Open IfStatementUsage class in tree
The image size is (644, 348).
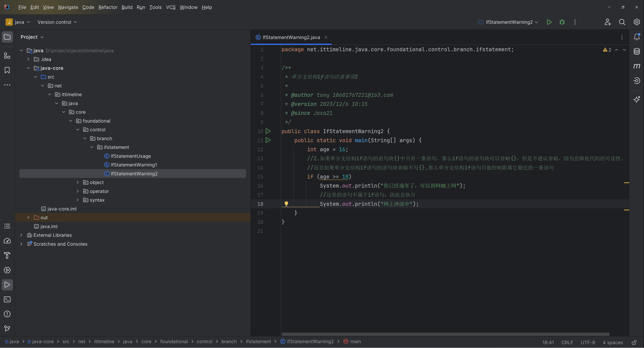131,156
